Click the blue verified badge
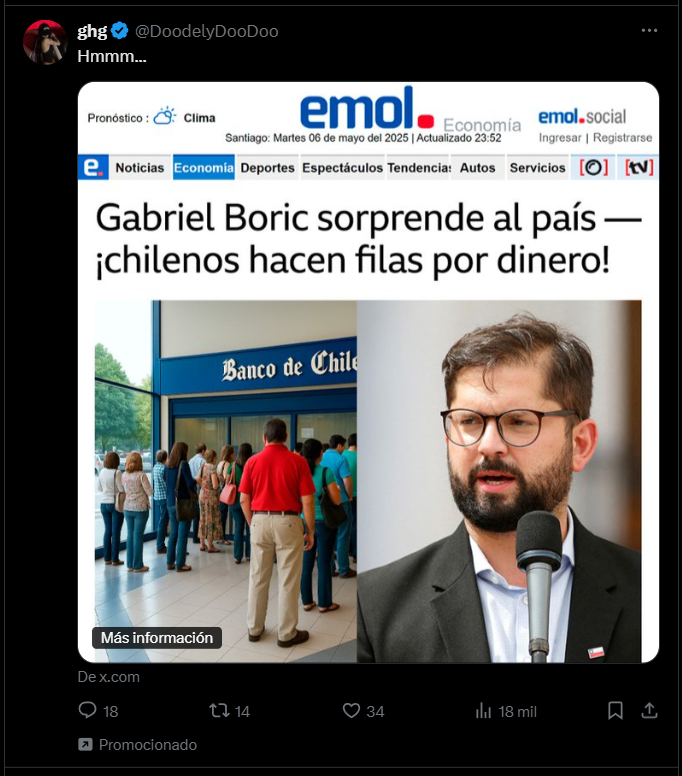This screenshot has width=682, height=776. coord(119,31)
